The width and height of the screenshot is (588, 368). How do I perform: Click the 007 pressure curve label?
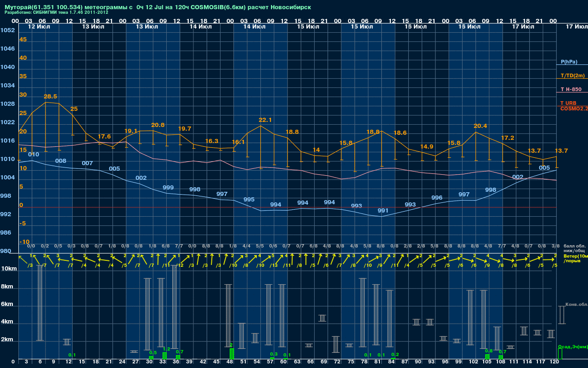[x=87, y=163]
